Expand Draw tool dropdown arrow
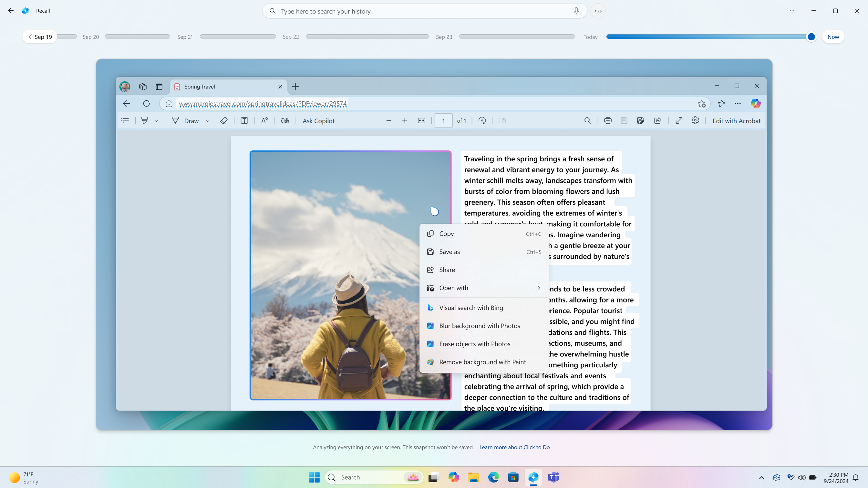This screenshot has height=488, width=868. [208, 121]
